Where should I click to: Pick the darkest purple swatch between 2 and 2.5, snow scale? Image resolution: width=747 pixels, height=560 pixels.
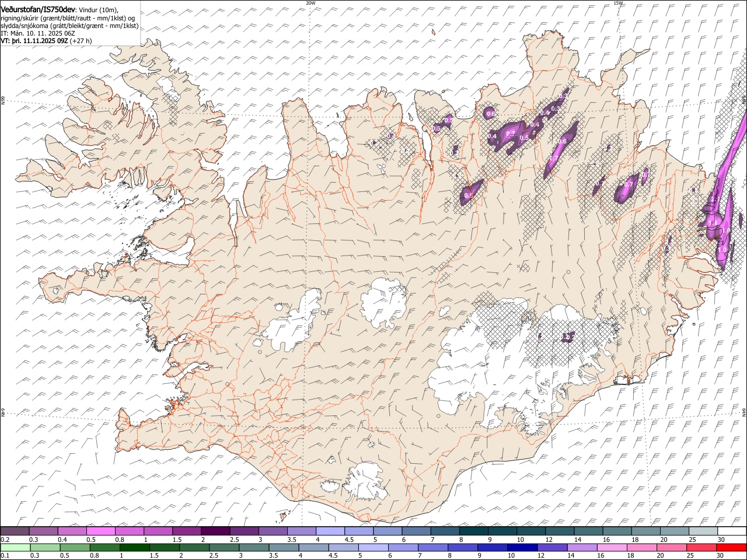coord(215,531)
